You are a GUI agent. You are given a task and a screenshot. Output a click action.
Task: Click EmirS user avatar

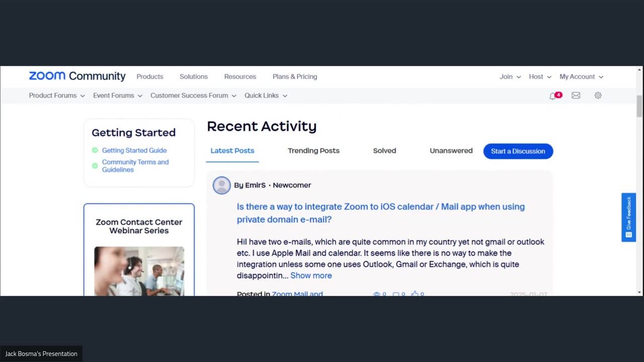(221, 186)
